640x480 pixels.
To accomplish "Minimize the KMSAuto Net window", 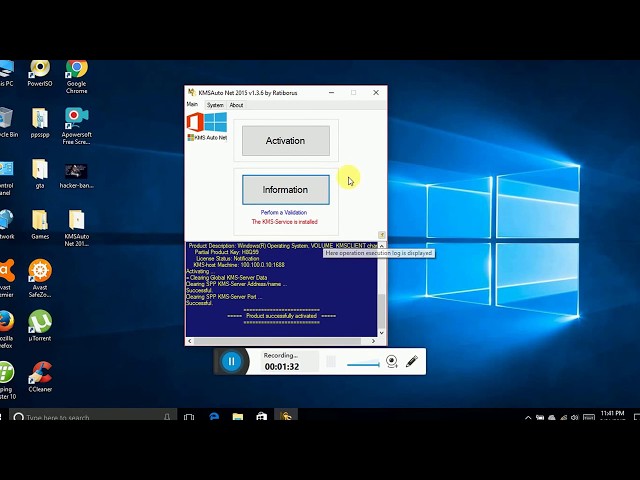I will [x=331, y=93].
